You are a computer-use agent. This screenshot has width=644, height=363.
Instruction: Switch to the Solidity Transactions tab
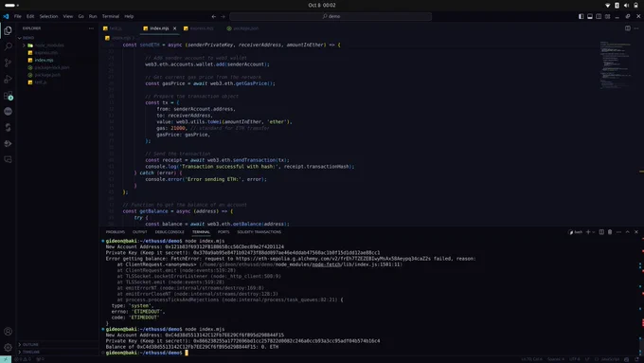pos(259,232)
